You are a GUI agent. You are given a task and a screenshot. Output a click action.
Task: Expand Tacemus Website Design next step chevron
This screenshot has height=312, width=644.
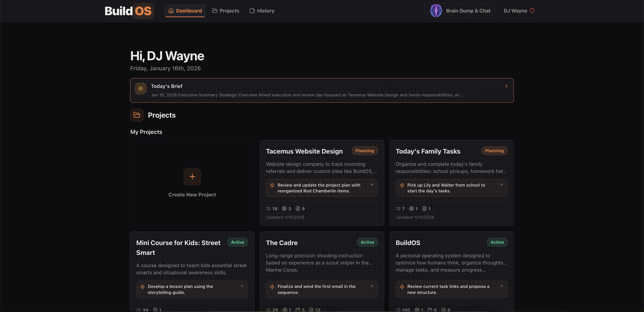tap(372, 185)
